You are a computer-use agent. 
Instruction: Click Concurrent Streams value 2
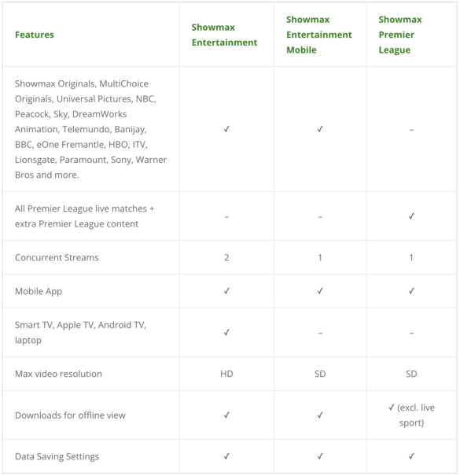pos(226,257)
